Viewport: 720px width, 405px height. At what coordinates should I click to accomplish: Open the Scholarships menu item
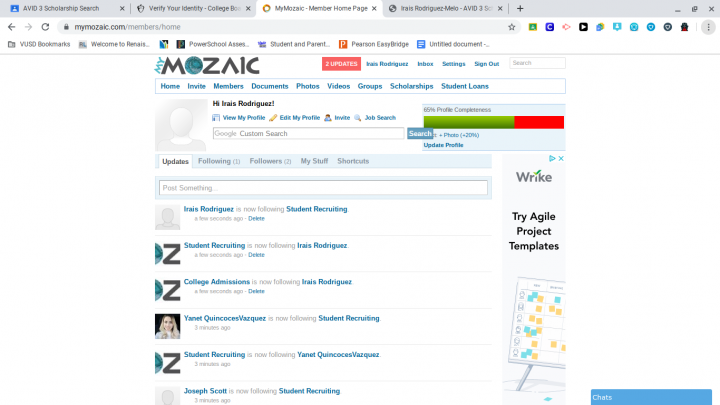coord(411,86)
